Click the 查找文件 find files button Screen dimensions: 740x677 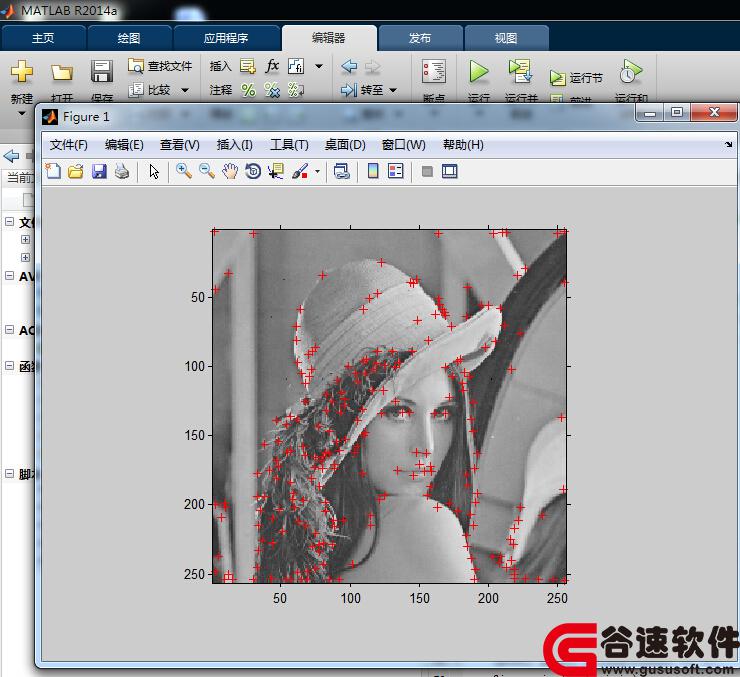pos(160,66)
